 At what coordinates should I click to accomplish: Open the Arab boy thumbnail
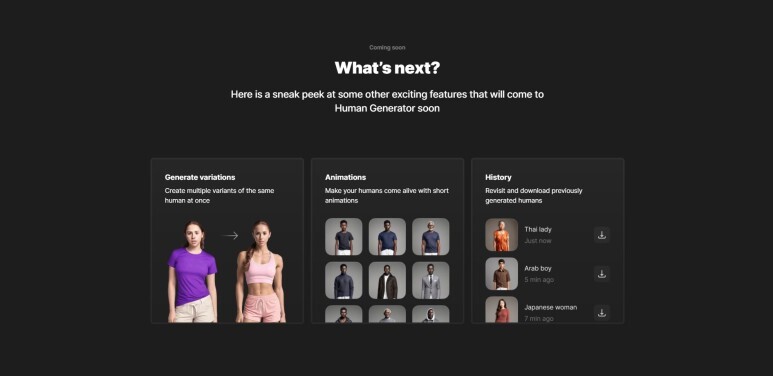click(x=501, y=273)
